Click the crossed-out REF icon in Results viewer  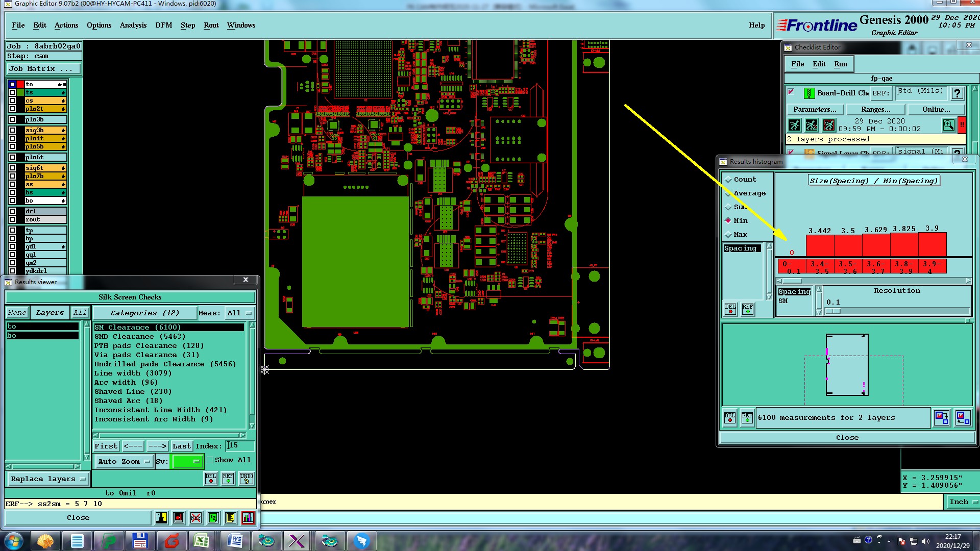pos(196,518)
